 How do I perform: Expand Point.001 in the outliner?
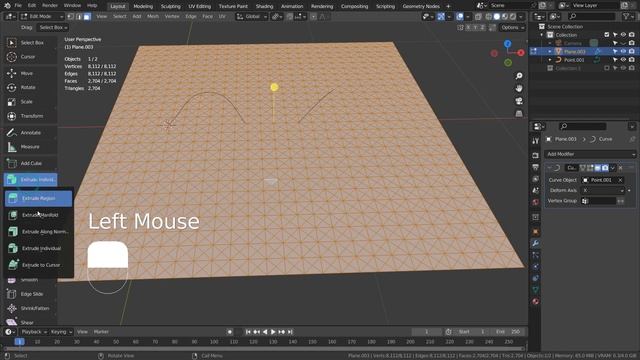click(x=550, y=60)
